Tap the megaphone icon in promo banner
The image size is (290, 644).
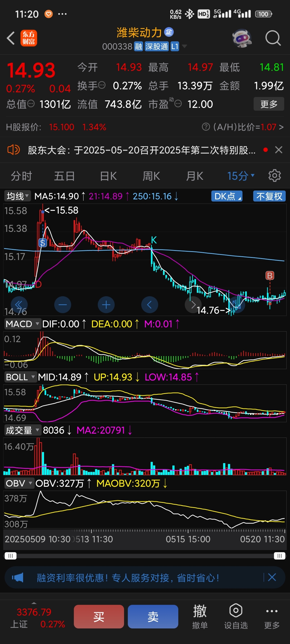(17, 577)
